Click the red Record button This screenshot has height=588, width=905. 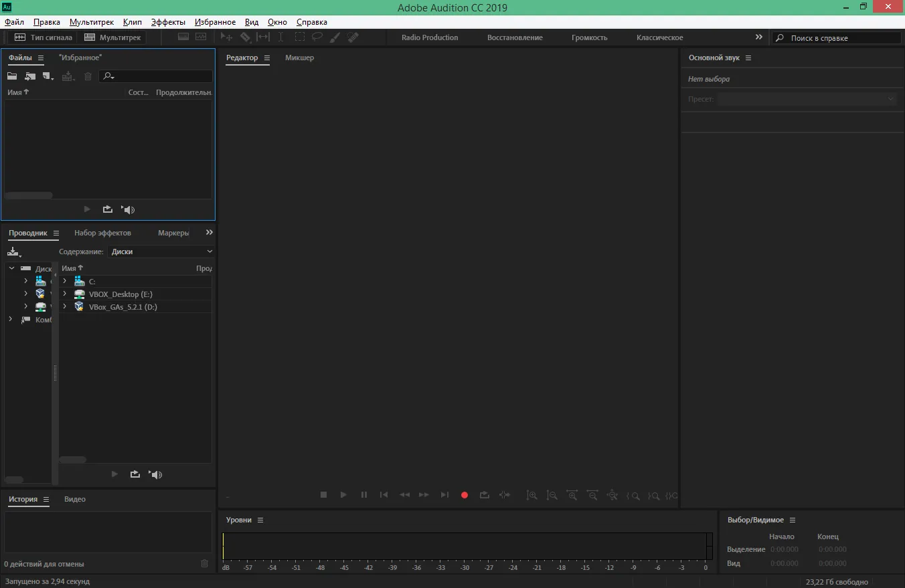(x=465, y=495)
